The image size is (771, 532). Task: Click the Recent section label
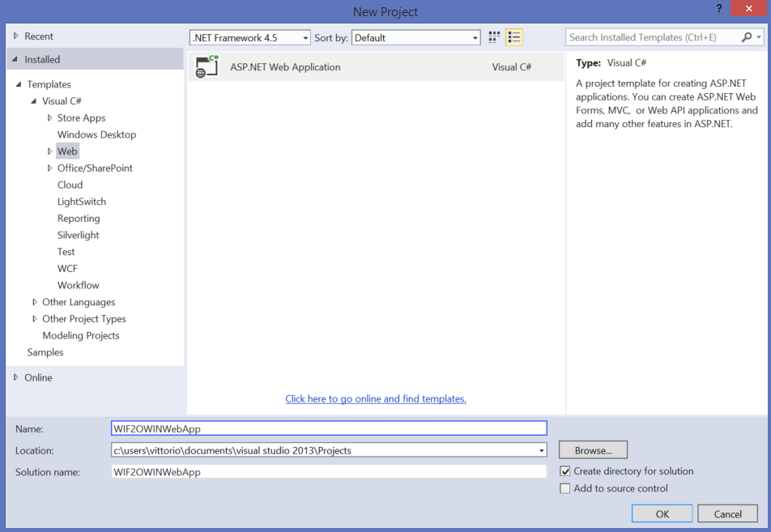click(x=39, y=36)
